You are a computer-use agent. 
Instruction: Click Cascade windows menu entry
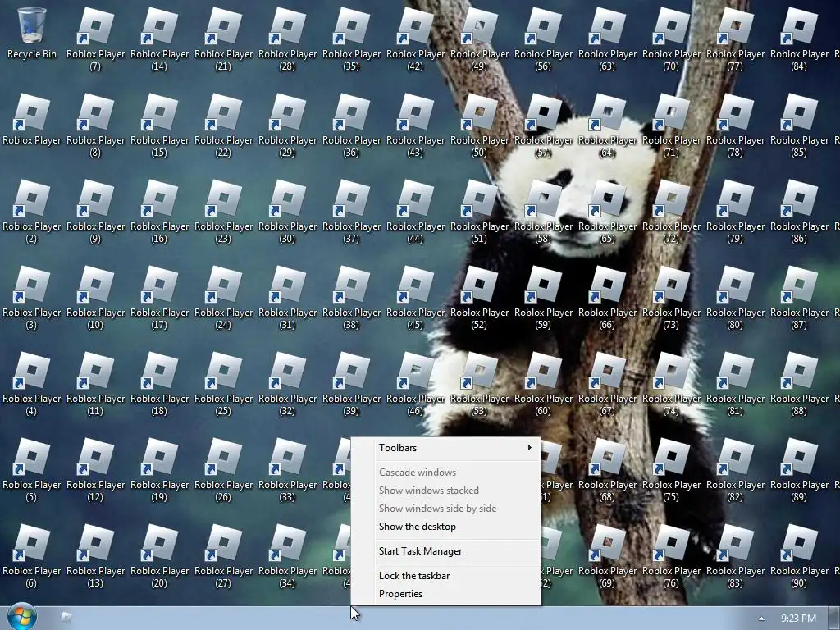tap(445, 472)
